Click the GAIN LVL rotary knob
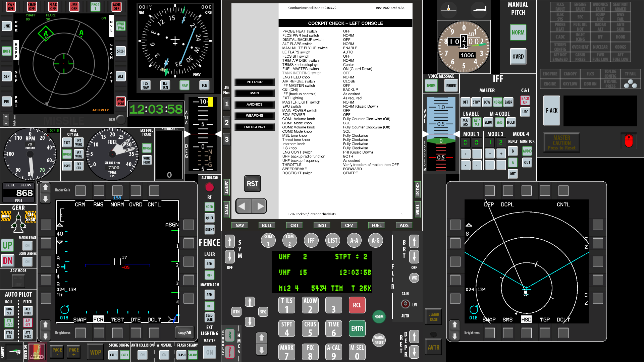This screenshot has width=644, height=362. (x=406, y=304)
